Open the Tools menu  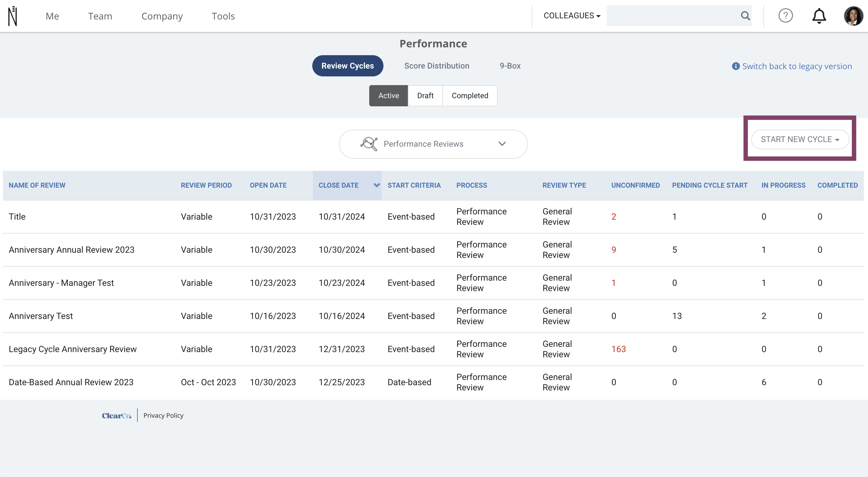point(223,16)
